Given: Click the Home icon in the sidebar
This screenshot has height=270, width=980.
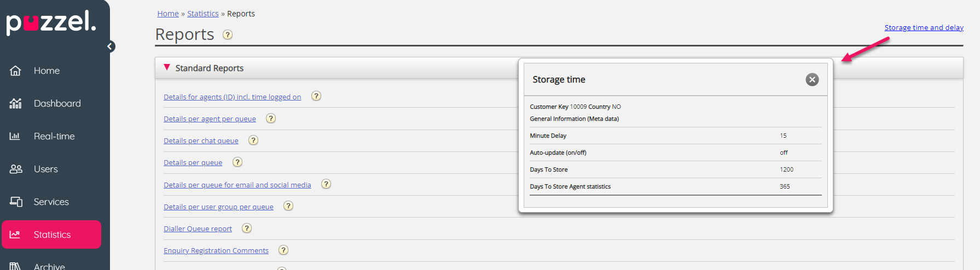Looking at the screenshot, I should click(x=15, y=71).
